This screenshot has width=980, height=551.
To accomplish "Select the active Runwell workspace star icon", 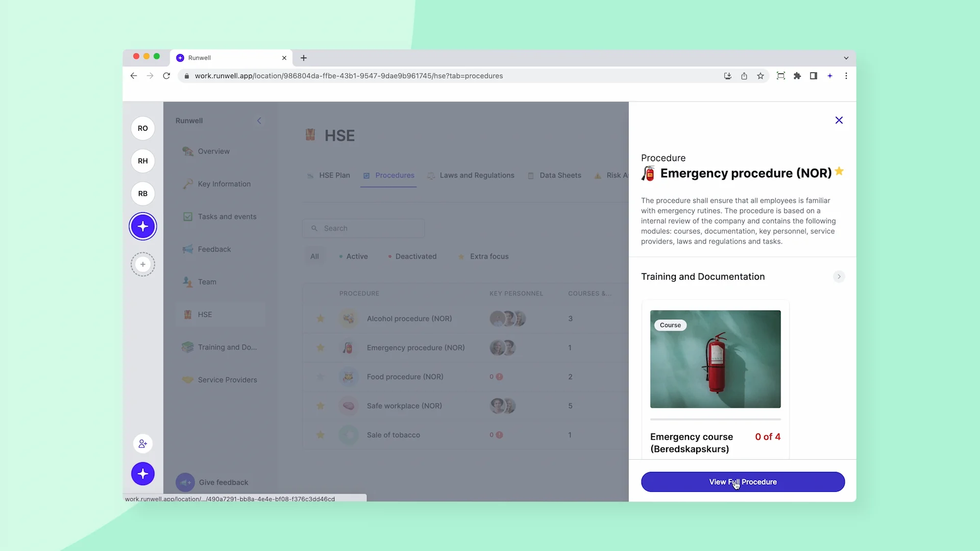I will coord(143,227).
